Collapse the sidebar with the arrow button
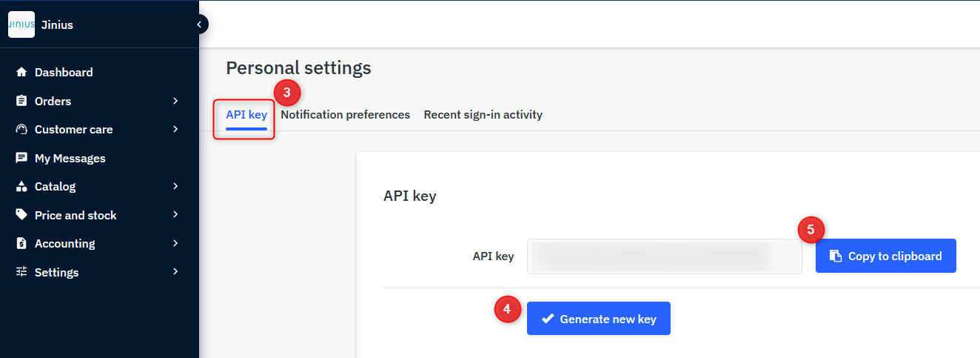 [x=199, y=24]
